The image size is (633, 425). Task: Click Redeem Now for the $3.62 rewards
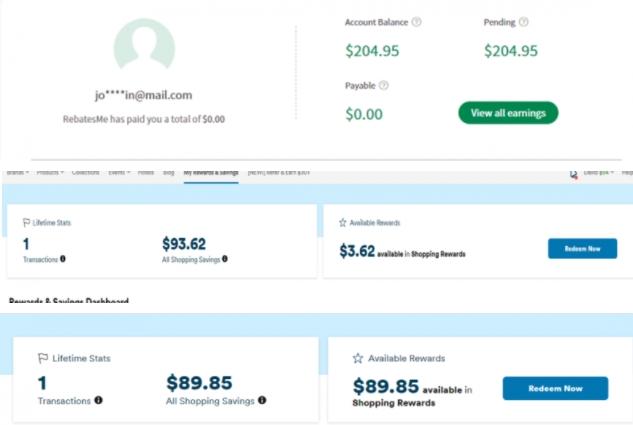[x=582, y=249]
